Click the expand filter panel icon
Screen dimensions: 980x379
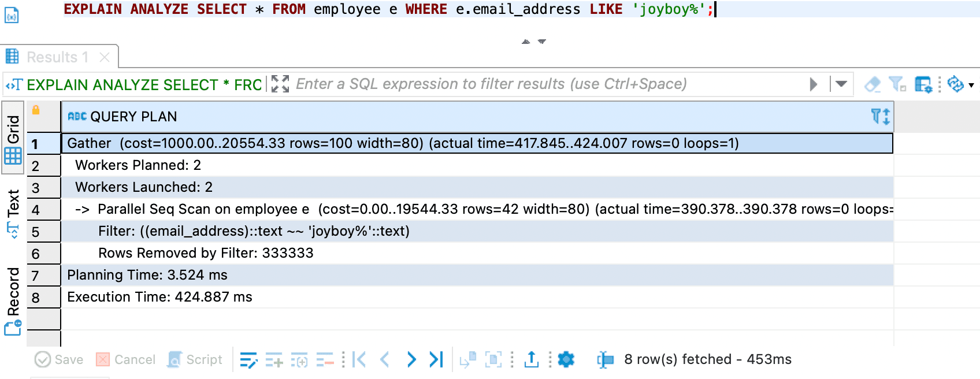click(x=280, y=84)
